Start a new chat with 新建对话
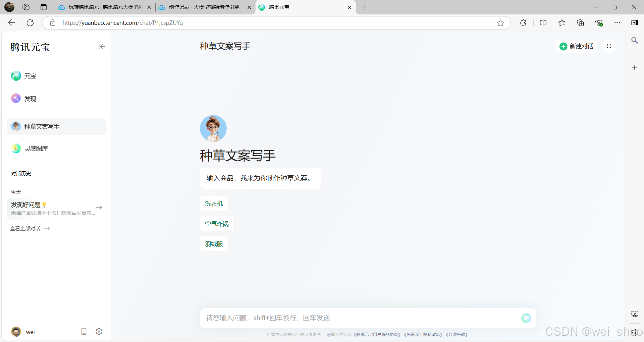Viewport: 644px width, 342px height. tap(576, 46)
